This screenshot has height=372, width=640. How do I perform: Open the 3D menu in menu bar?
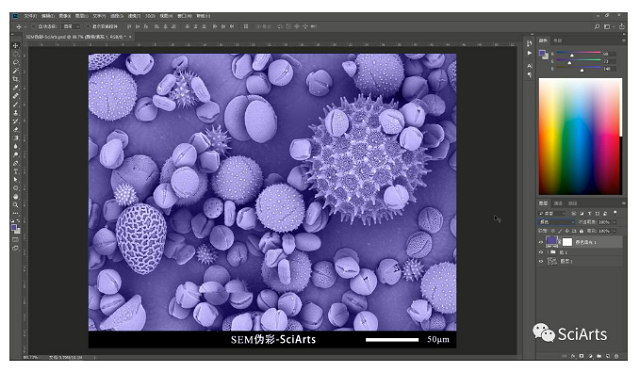[x=150, y=16]
